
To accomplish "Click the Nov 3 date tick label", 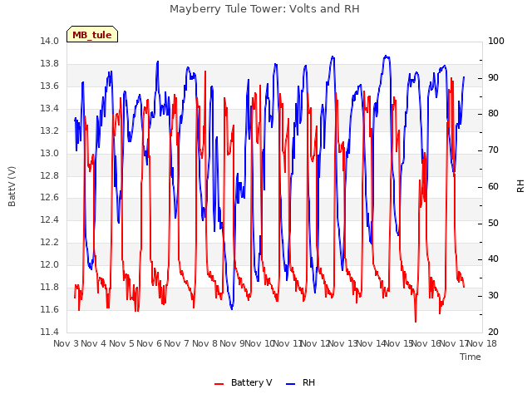I will pos(66,343).
